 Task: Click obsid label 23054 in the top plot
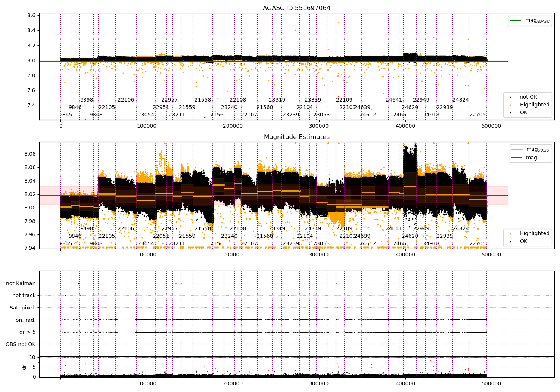[x=146, y=115]
